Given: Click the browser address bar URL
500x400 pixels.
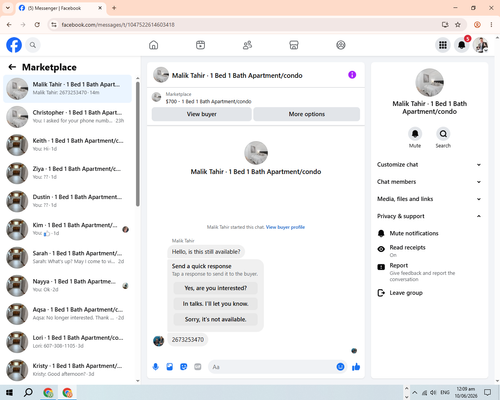Looking at the screenshot, I should coord(118,25).
